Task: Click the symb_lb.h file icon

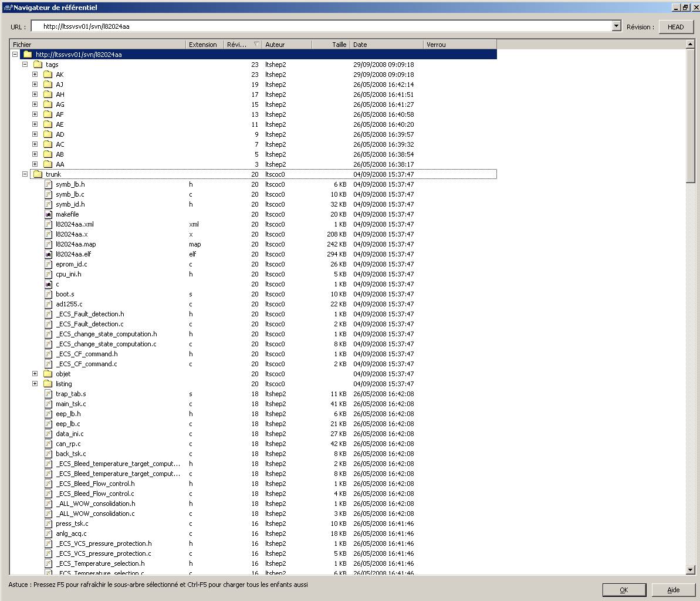Action: (x=48, y=184)
